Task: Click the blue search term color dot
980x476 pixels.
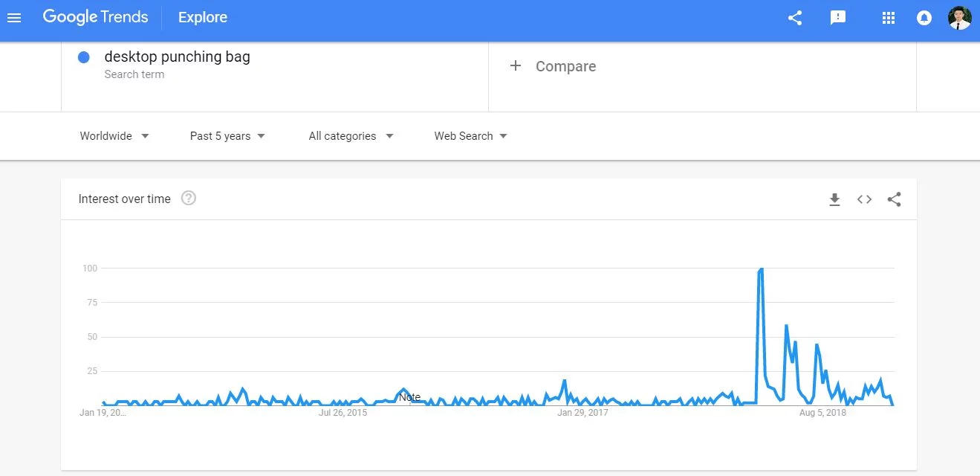Action: pos(84,57)
